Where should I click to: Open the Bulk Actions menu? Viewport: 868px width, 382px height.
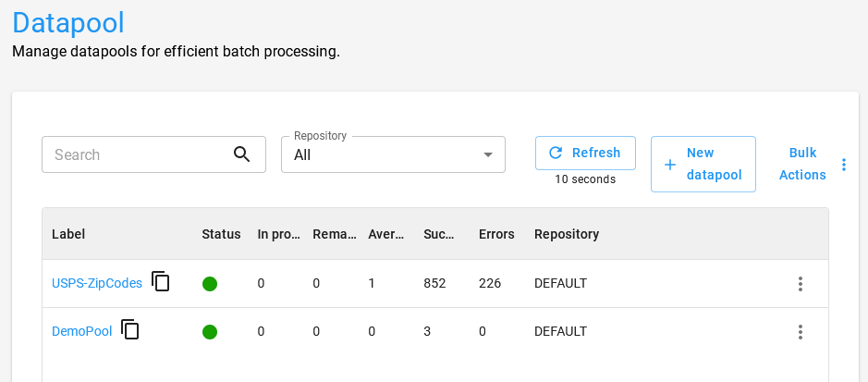click(x=802, y=164)
